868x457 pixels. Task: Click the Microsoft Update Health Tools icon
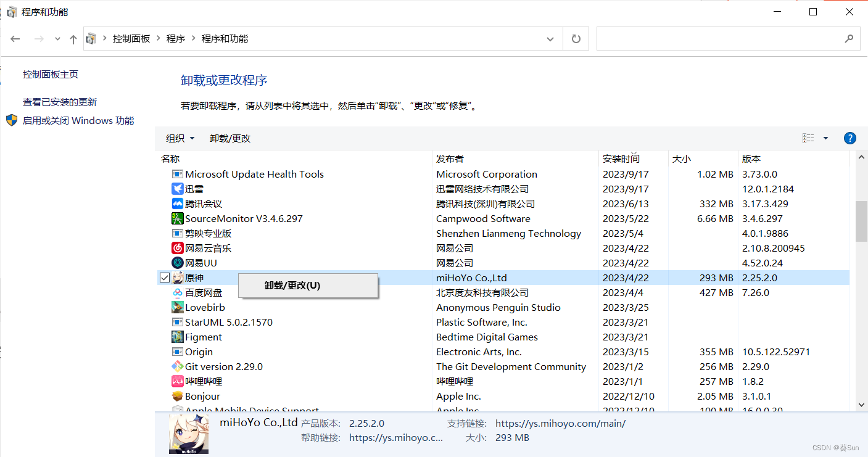(178, 175)
